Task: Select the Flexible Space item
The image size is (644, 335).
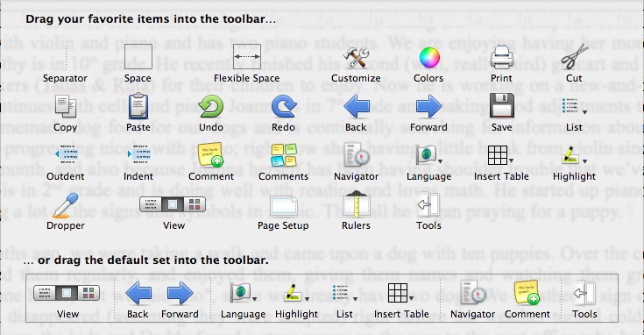Action: 247,57
